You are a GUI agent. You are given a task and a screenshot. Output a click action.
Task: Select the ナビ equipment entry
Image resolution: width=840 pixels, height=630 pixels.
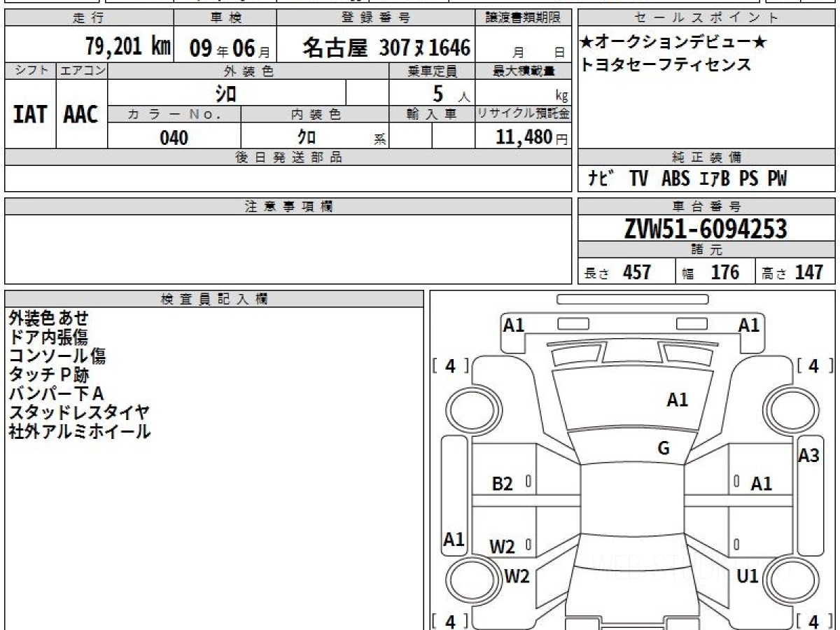pyautogui.click(x=601, y=179)
